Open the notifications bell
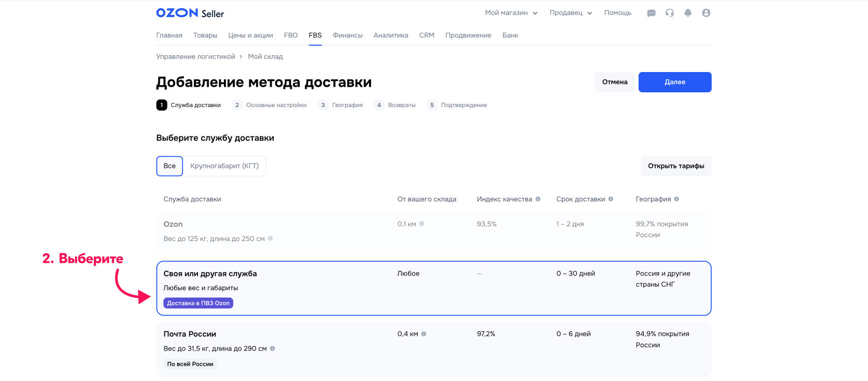This screenshot has width=868, height=381. (x=688, y=13)
